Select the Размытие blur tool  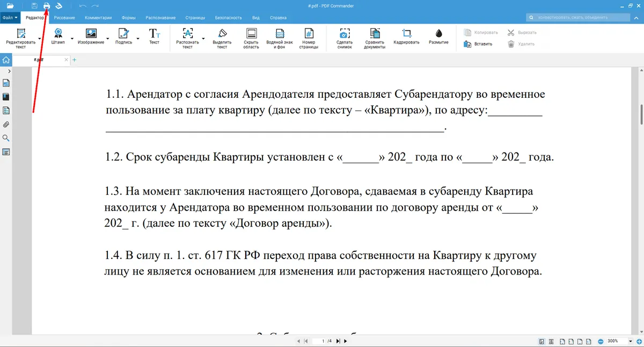coord(438,36)
